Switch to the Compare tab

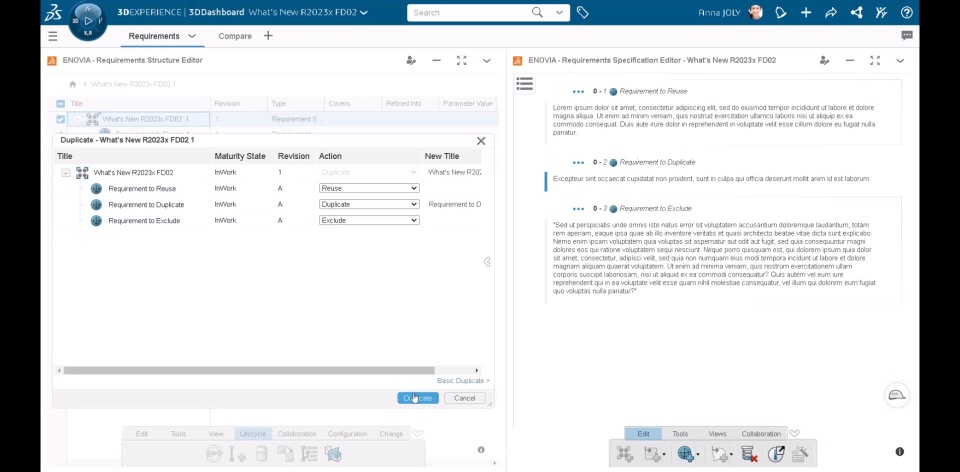tap(235, 36)
